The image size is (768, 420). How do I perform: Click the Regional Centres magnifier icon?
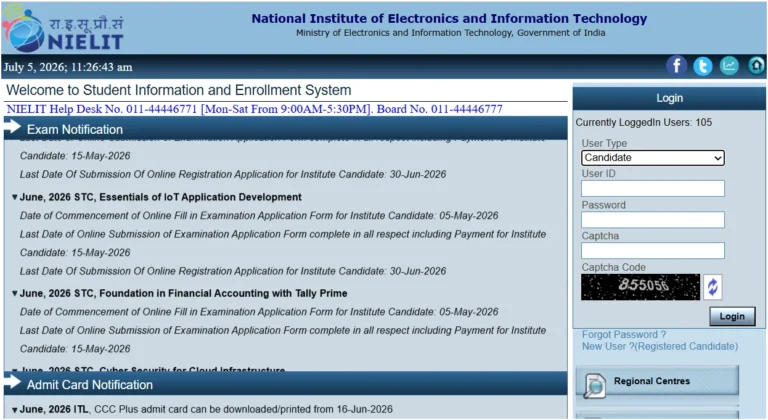[595, 385]
